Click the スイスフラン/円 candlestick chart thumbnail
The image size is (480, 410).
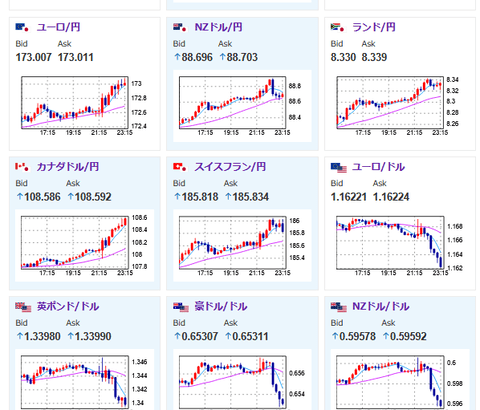coord(239,246)
